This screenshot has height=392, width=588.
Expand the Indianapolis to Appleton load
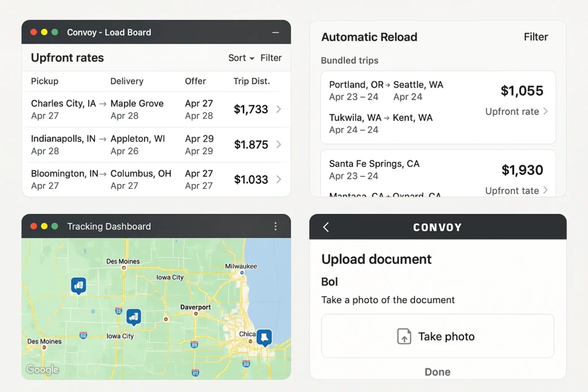278,145
